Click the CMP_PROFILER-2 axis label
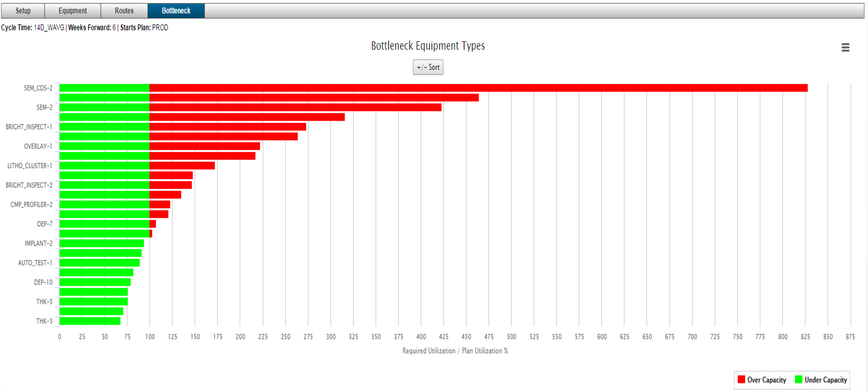 coord(31,204)
